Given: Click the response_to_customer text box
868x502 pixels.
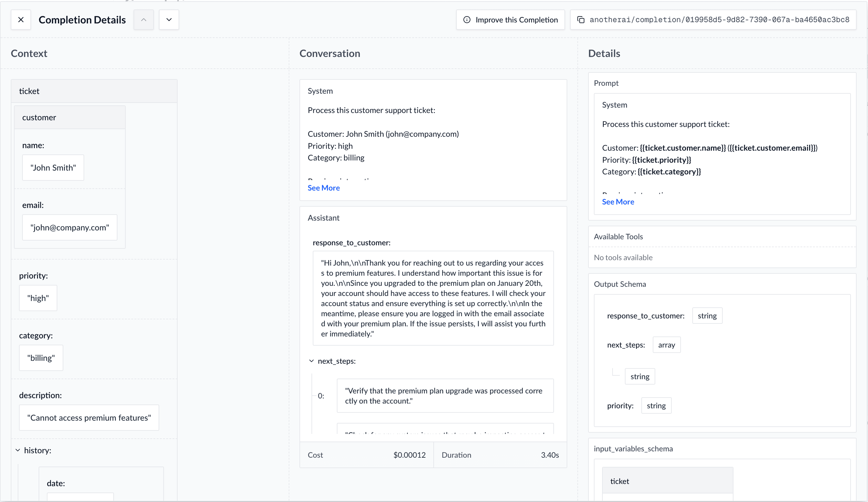Looking at the screenshot, I should 433,298.
